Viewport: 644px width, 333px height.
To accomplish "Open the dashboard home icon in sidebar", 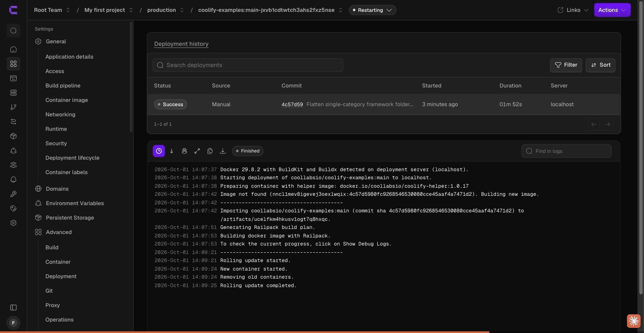I will (x=13, y=49).
